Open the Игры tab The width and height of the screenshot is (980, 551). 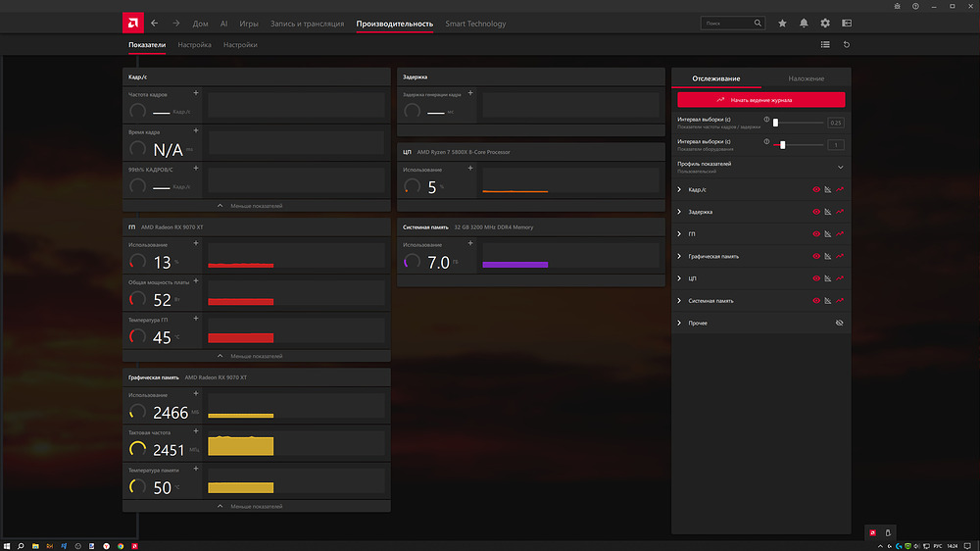(x=249, y=24)
